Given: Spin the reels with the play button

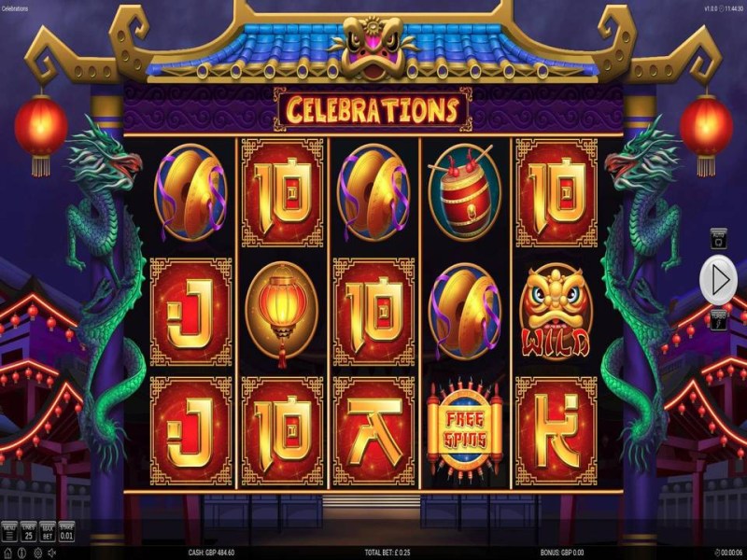Looking at the screenshot, I should pyautogui.click(x=718, y=279).
